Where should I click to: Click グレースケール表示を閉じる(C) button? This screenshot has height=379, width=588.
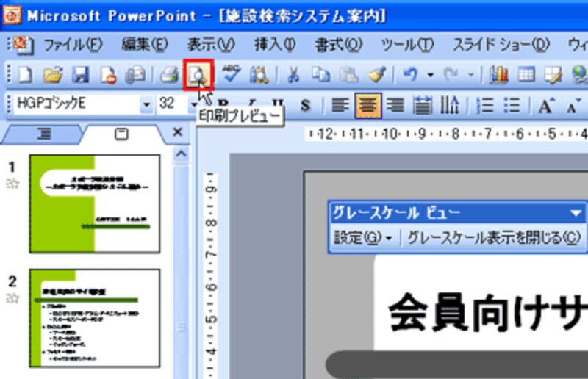coord(494,237)
